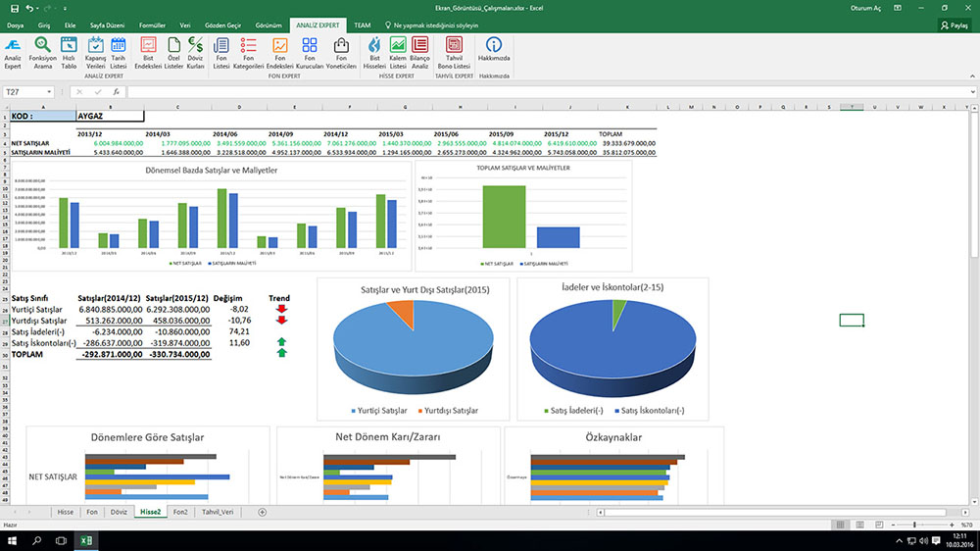Switch to the Formüller tab
Viewport: 980px width, 551px height.
point(152,25)
